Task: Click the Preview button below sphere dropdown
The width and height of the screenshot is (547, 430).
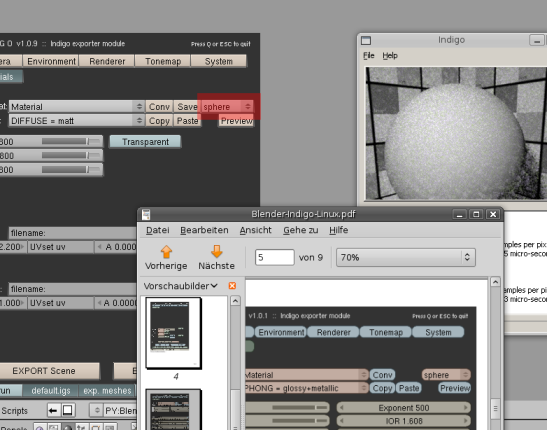Action: (x=237, y=121)
